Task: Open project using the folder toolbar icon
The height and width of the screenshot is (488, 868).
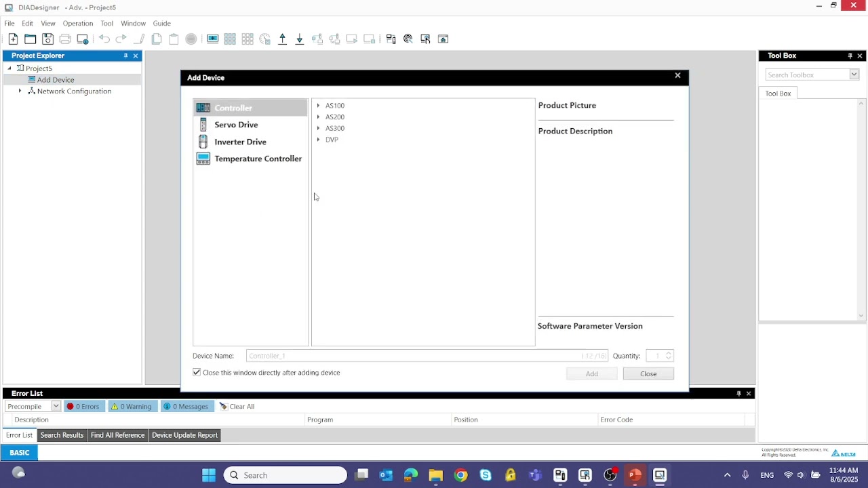Action: tap(31, 39)
